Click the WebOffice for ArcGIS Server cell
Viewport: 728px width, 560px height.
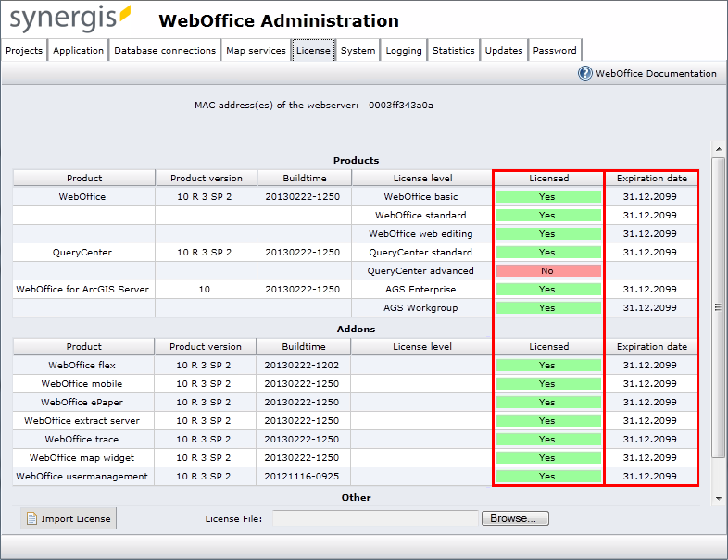(x=82, y=290)
